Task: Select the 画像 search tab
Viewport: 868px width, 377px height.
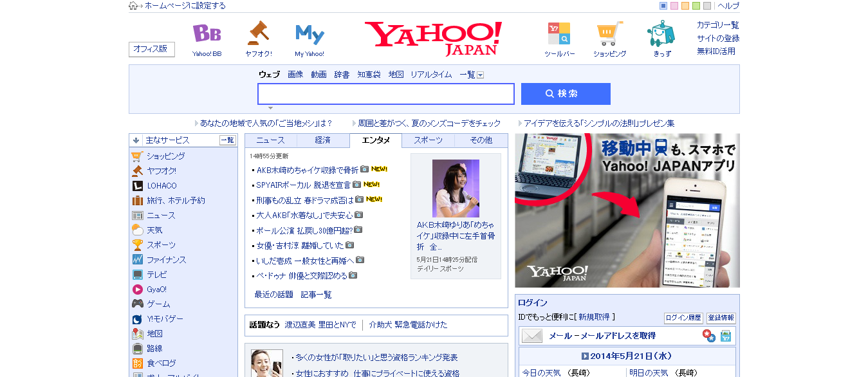Action: tap(295, 75)
